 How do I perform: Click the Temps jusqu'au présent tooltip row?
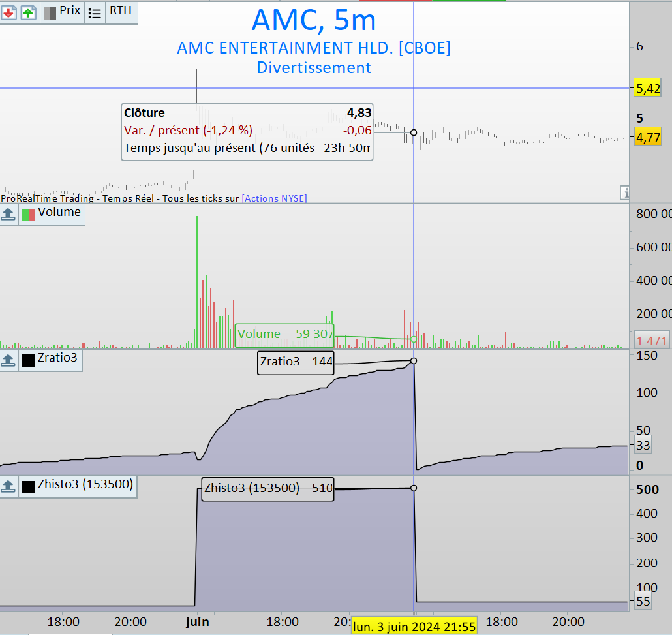coord(247,148)
